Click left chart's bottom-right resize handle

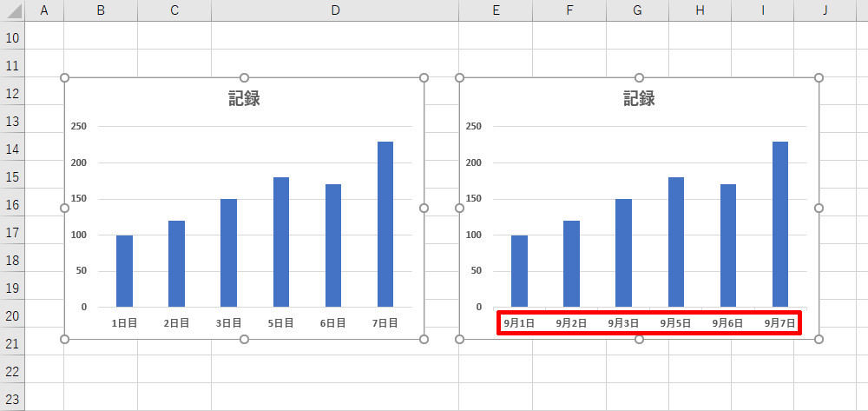point(424,339)
